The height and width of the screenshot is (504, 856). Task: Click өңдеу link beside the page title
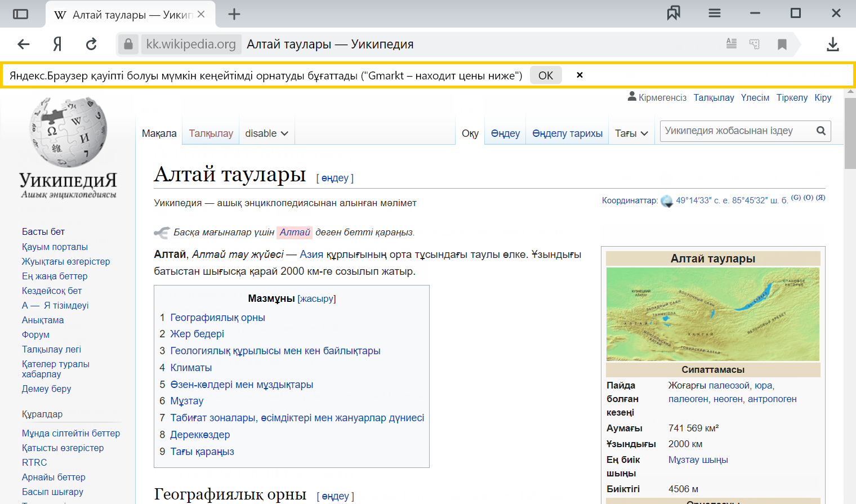click(335, 178)
